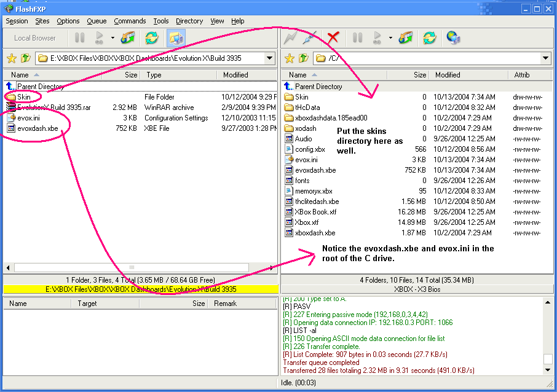Open the bookmarks star in the remote pane

click(x=290, y=58)
